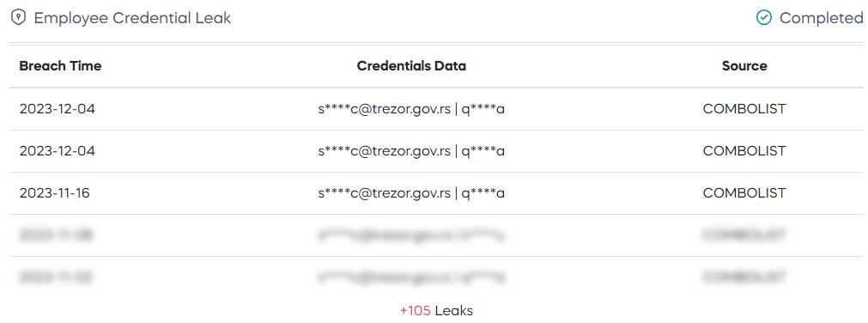The height and width of the screenshot is (323, 868).
Task: Select the Employee Credential Leak heading
Action: coord(132,18)
